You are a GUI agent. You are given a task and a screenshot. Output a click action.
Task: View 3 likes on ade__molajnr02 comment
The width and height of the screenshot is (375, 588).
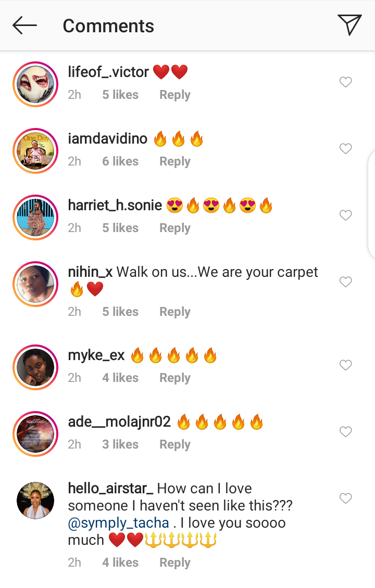(120, 444)
